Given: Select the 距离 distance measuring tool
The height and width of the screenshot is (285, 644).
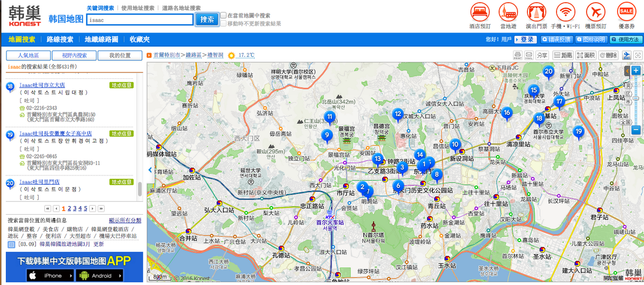Looking at the screenshot, I should click(x=563, y=55).
